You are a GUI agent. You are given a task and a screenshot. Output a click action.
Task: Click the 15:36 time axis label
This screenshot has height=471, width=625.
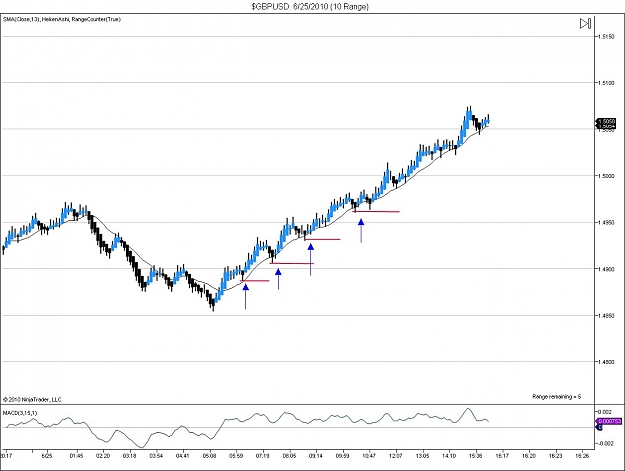coord(476,455)
